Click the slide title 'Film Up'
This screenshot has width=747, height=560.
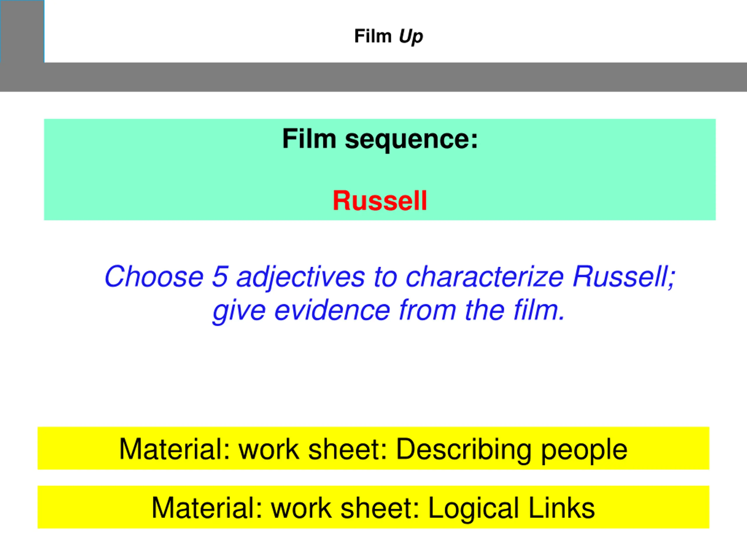388,36
